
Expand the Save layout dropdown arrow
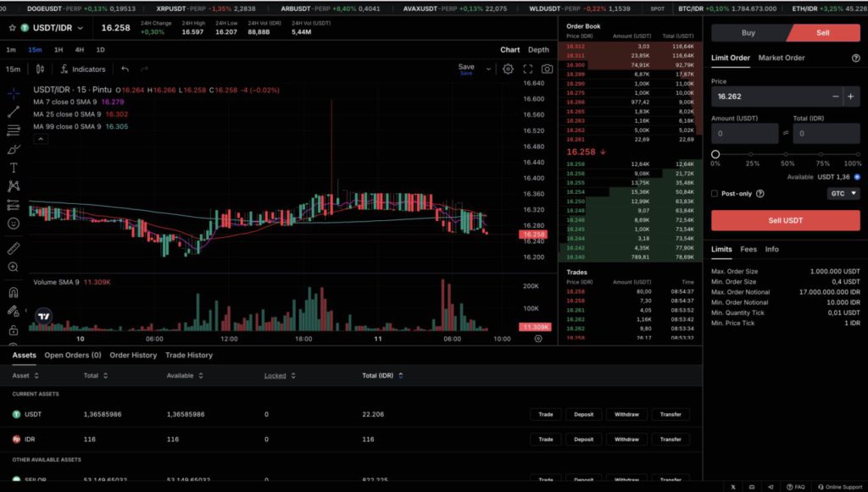[488, 69]
